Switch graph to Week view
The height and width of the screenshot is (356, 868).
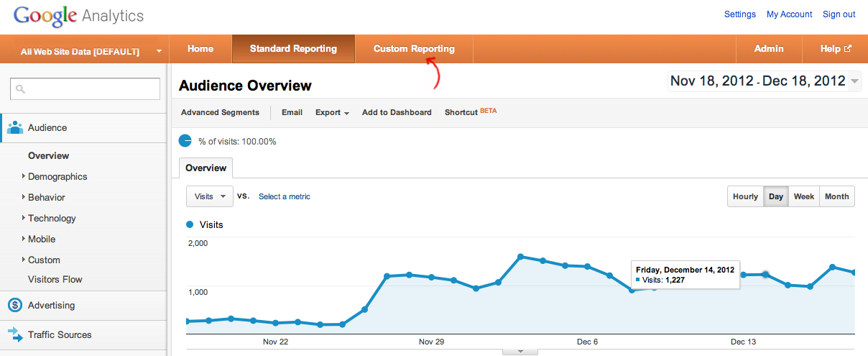pyautogui.click(x=803, y=196)
